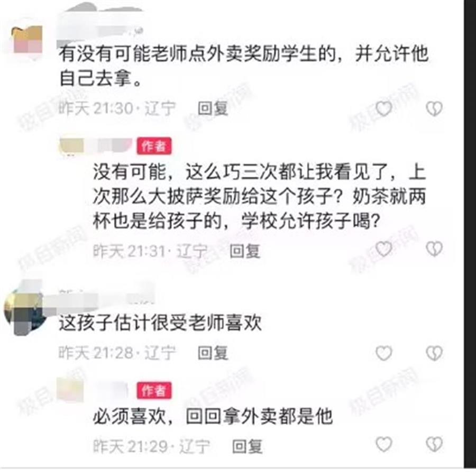The width and height of the screenshot is (476, 476).
Task: Reply to the author's 21:31 comment
Action: point(245,251)
